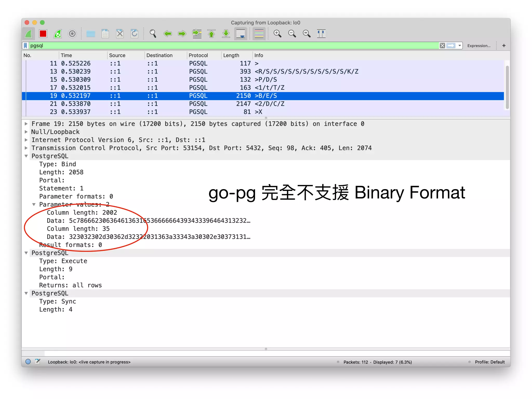The image size is (532, 399).
Task: Open a capture file folder icon
Action: point(91,34)
